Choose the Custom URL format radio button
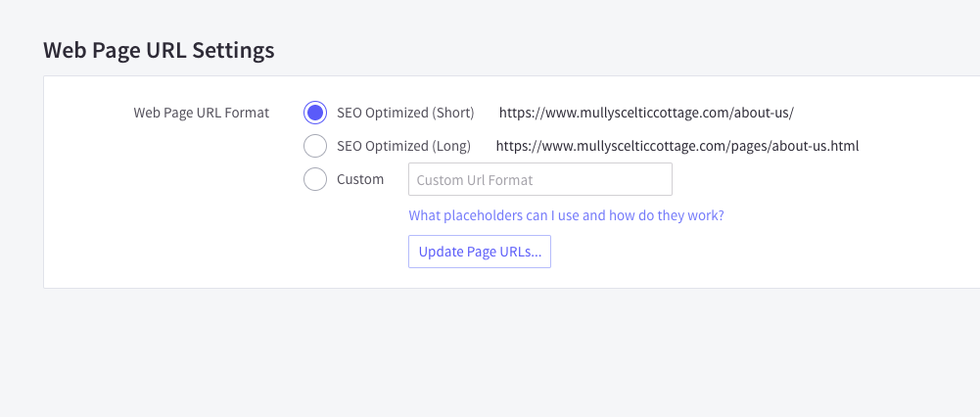Image resolution: width=980 pixels, height=417 pixels. click(x=315, y=179)
